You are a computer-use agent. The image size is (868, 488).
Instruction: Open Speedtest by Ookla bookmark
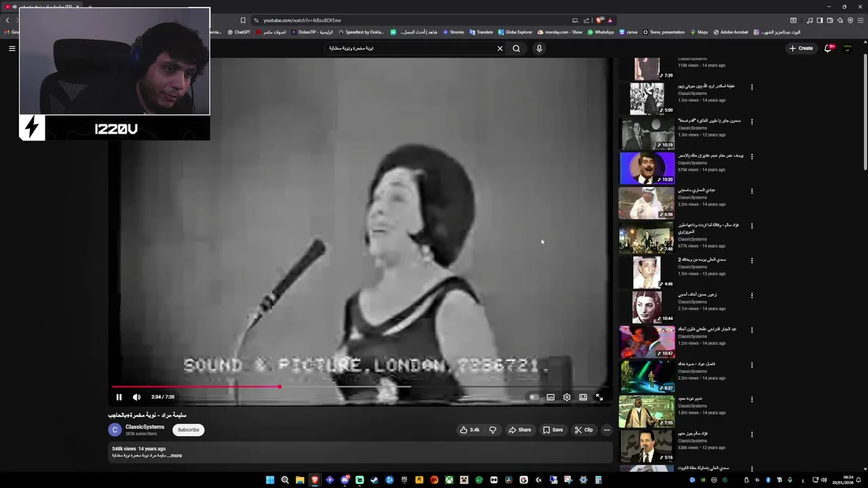point(361,32)
